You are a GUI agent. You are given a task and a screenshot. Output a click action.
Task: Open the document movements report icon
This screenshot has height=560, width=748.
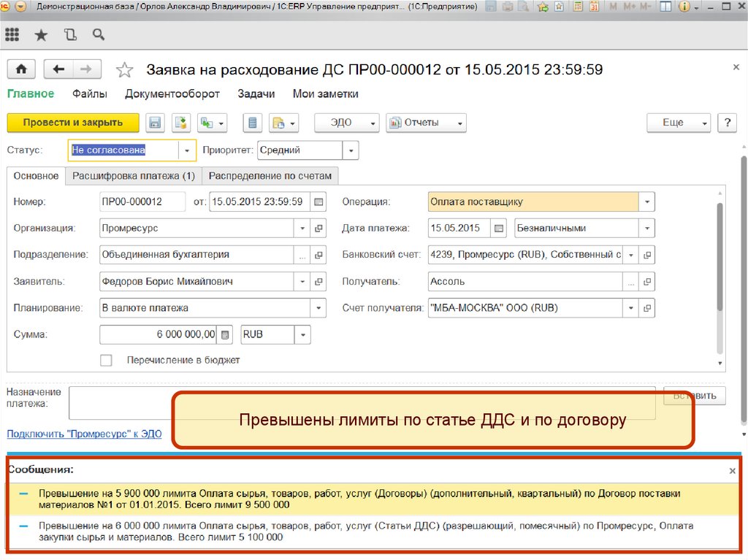point(252,123)
